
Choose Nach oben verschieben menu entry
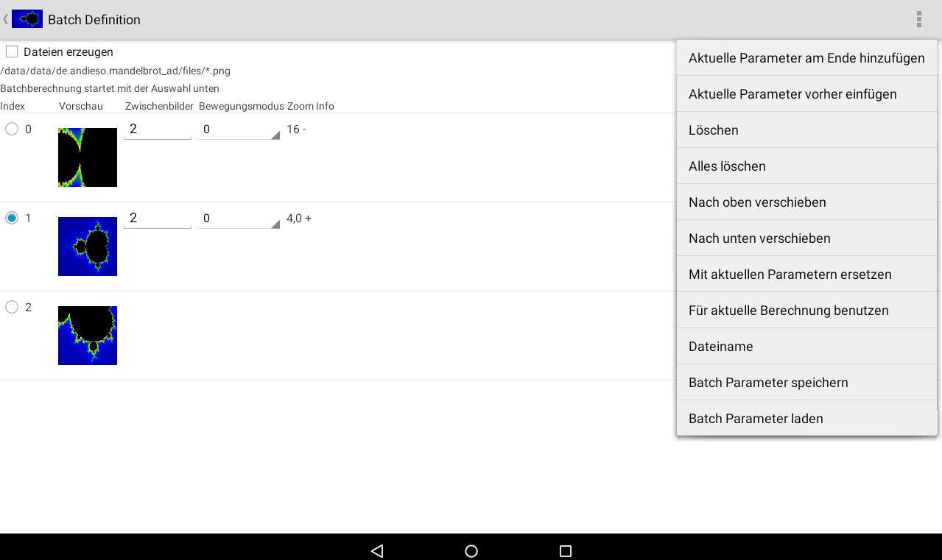click(806, 202)
